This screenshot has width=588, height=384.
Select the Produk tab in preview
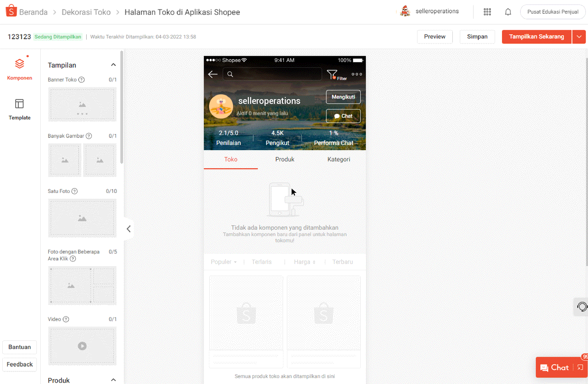click(285, 159)
